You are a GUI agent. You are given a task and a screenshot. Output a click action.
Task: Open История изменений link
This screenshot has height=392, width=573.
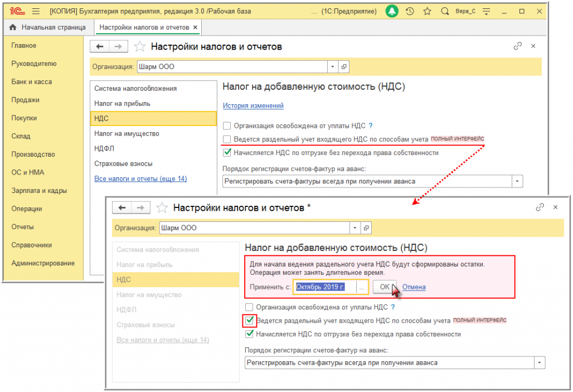[x=253, y=106]
